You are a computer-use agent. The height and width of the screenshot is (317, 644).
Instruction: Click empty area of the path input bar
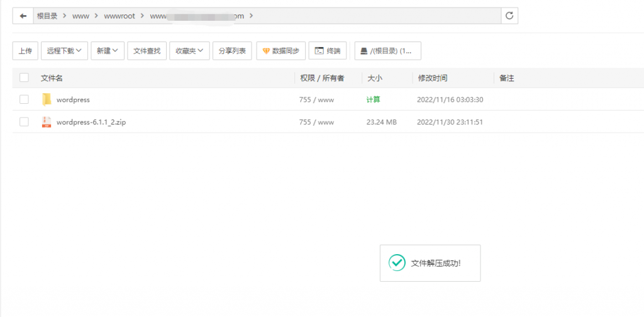(x=378, y=16)
